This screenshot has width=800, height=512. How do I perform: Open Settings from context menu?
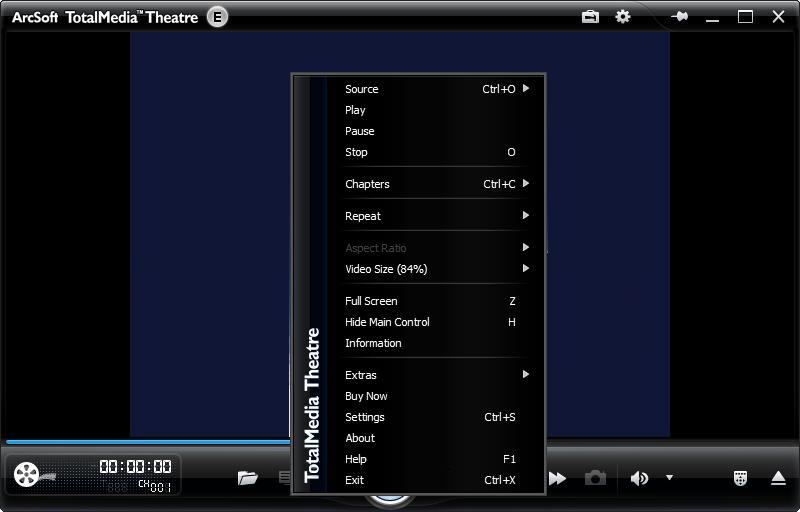point(437,417)
